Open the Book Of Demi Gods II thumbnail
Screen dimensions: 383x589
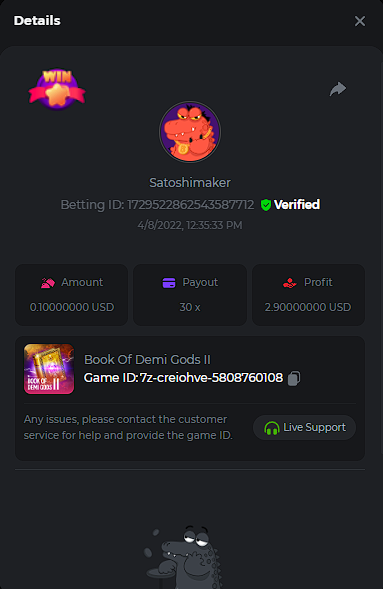49,369
